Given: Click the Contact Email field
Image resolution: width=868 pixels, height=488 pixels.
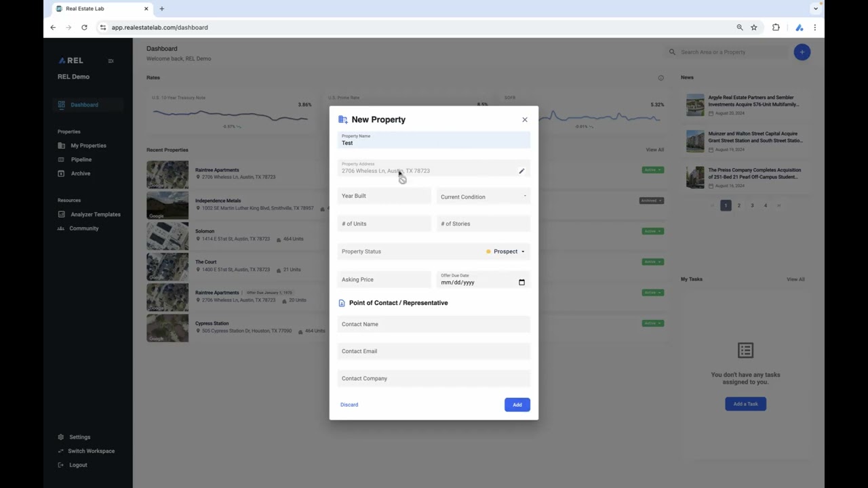Looking at the screenshot, I should click(433, 351).
